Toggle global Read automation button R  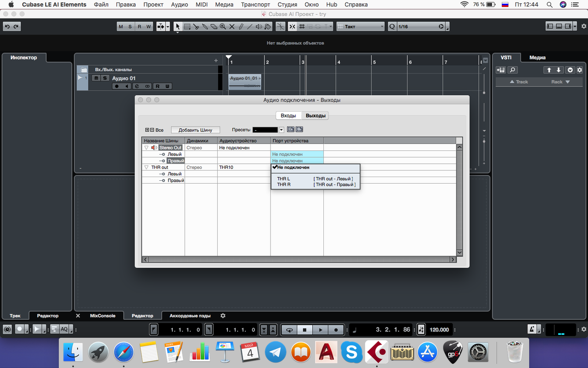tap(139, 27)
